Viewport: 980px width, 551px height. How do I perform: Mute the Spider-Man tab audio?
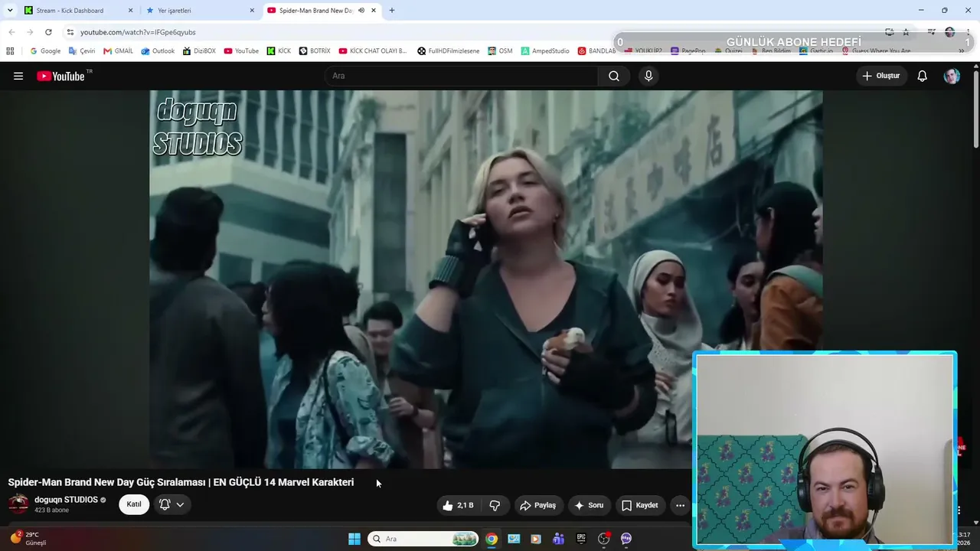361,11
